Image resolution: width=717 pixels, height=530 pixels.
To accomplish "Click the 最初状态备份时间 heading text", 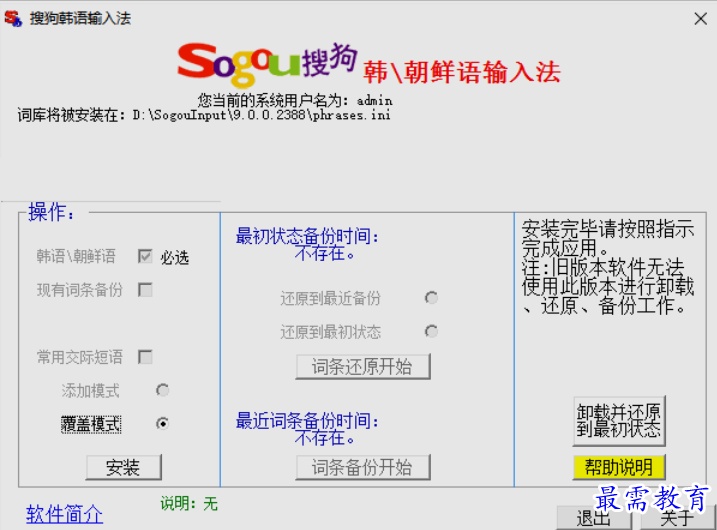I will point(307,236).
